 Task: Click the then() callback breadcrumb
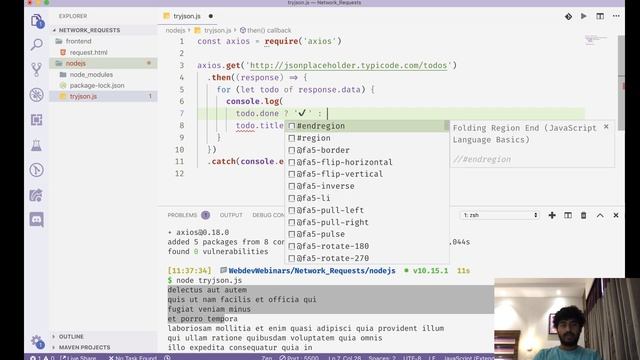click(x=265, y=30)
